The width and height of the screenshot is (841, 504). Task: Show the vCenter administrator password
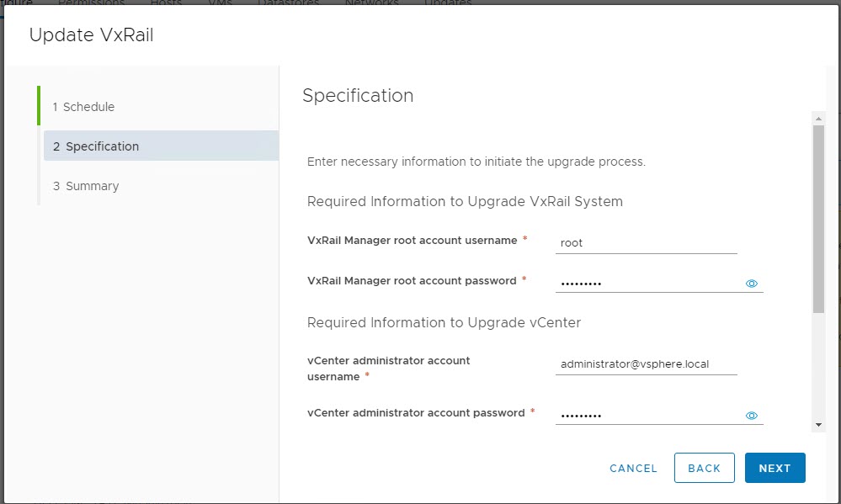point(752,416)
